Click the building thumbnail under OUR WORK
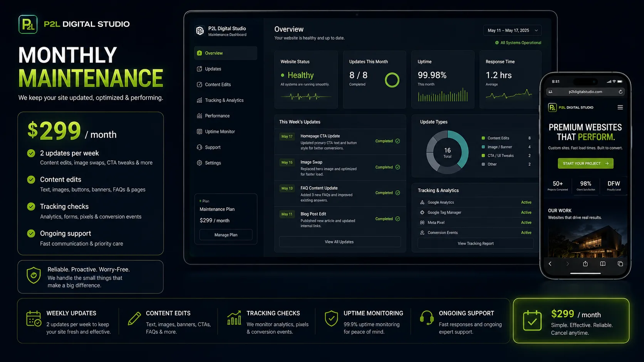The image size is (644, 362). (587, 241)
